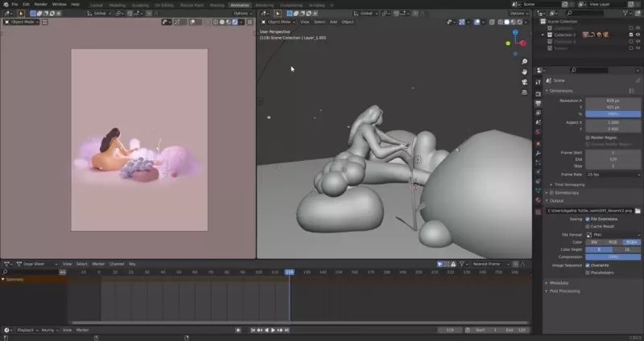Viewport: 644px width, 341px height.
Task: Click the Outliner filter funnel icon
Action: click(625, 14)
